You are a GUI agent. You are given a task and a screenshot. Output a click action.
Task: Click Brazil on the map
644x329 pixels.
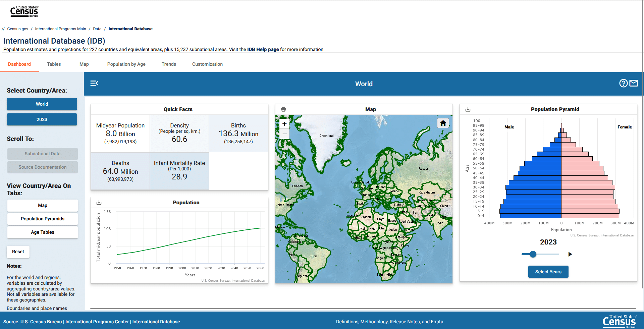315,256
